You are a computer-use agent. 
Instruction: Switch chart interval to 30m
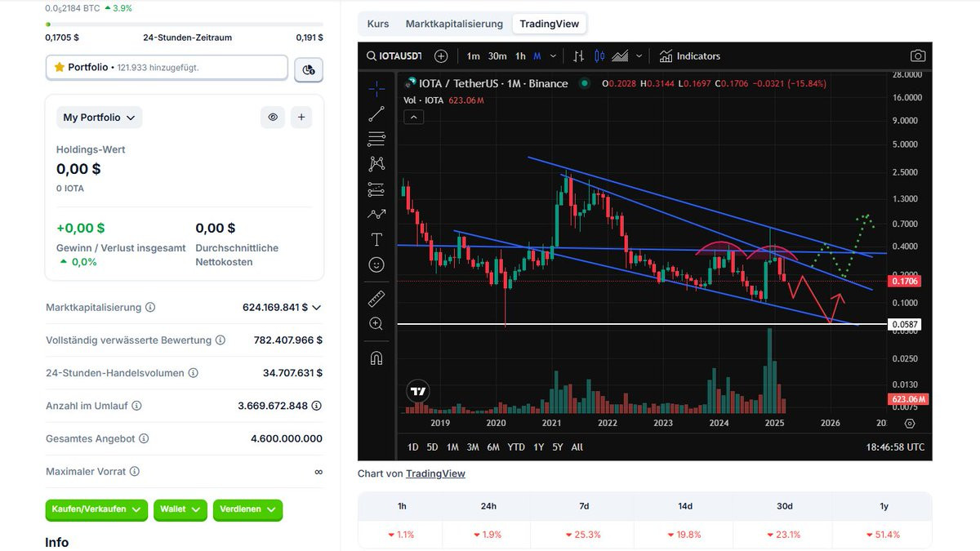pos(497,56)
